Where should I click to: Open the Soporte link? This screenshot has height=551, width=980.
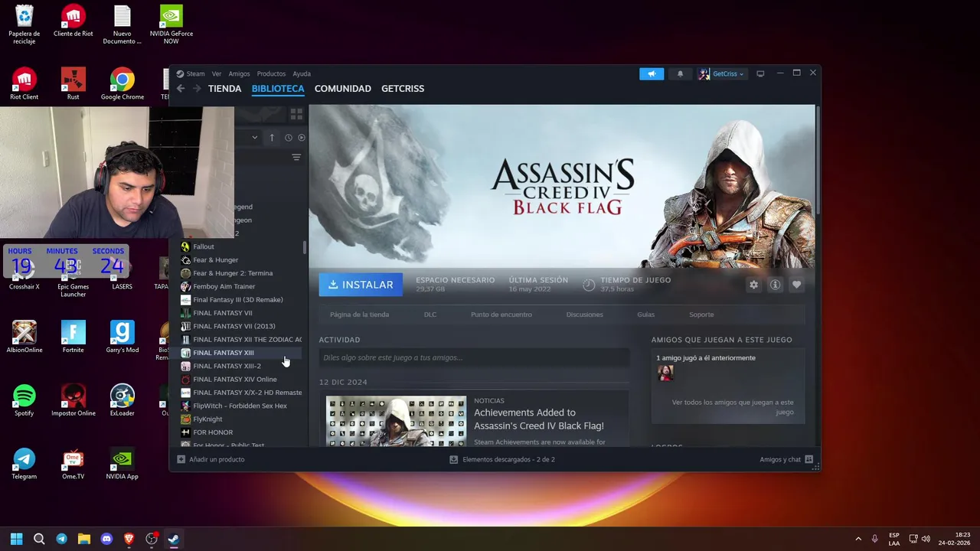(701, 315)
